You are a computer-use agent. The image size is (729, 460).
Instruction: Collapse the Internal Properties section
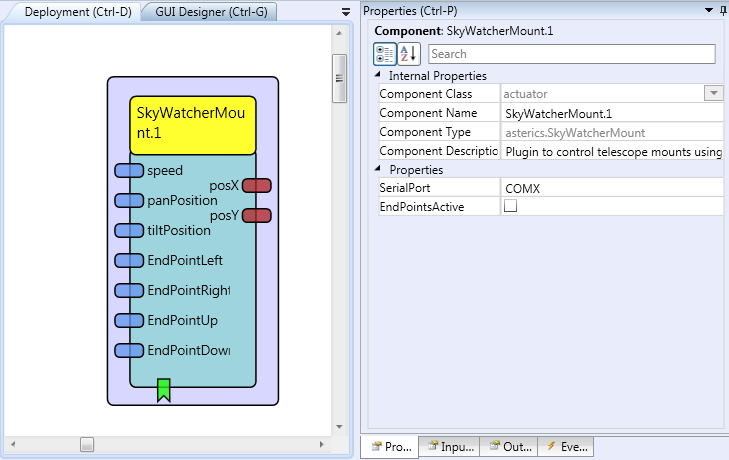pos(378,75)
